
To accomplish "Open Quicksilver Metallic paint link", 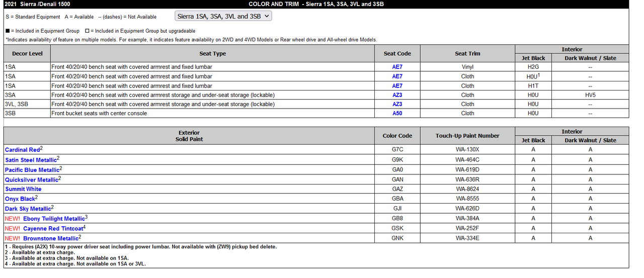I will pos(32,179).
